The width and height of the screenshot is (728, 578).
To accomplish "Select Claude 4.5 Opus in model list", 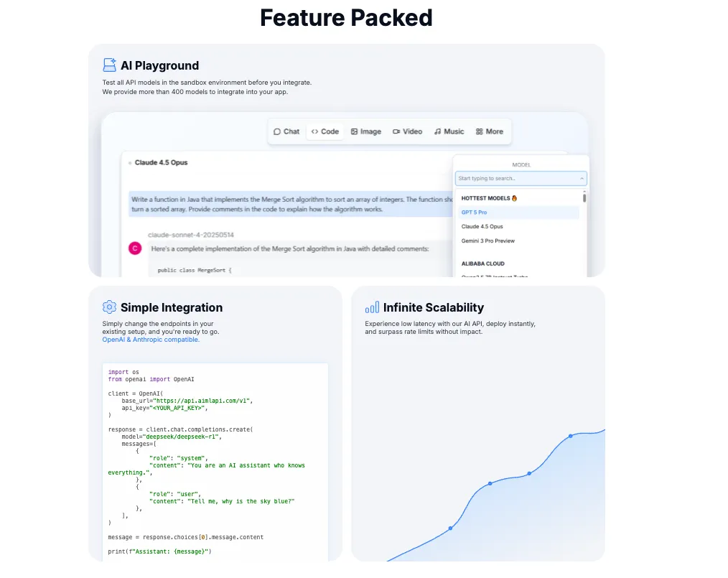I will pos(518,227).
